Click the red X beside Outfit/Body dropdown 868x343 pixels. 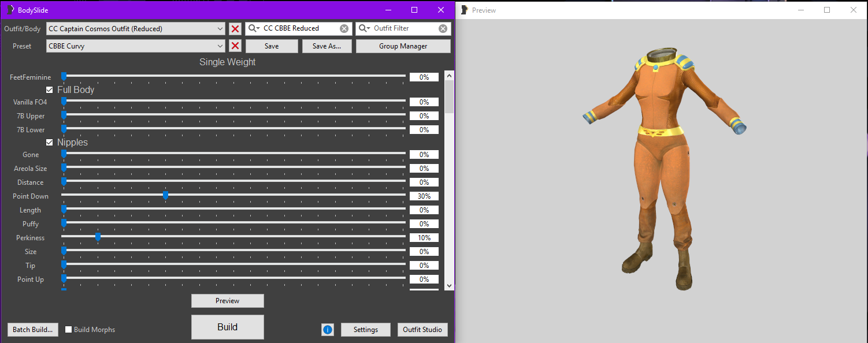pyautogui.click(x=235, y=29)
